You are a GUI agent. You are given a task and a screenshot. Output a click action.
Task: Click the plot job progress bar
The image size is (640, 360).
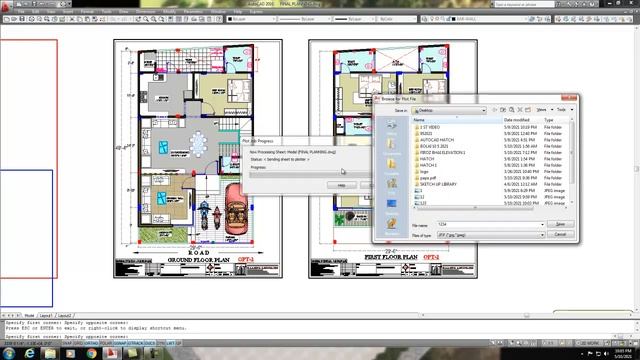click(x=310, y=175)
